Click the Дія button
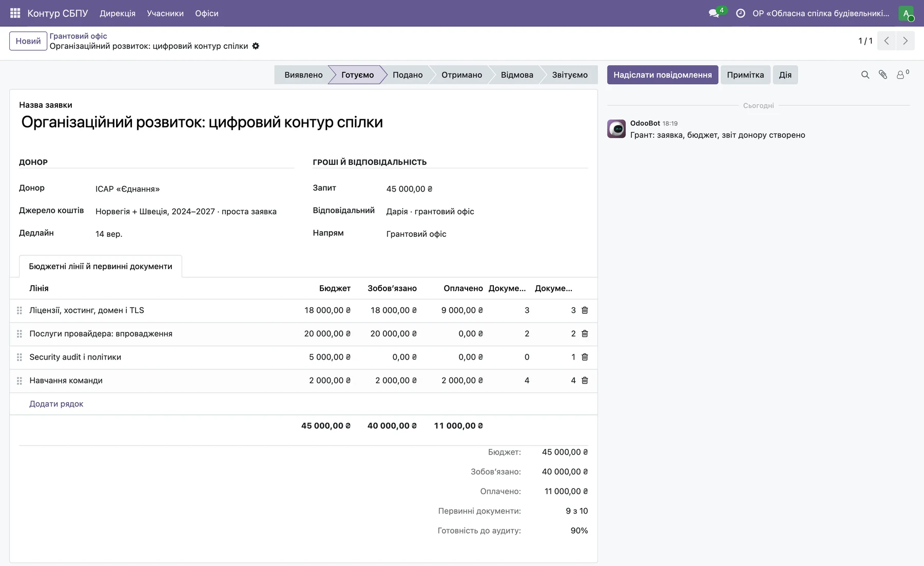 pyautogui.click(x=785, y=75)
